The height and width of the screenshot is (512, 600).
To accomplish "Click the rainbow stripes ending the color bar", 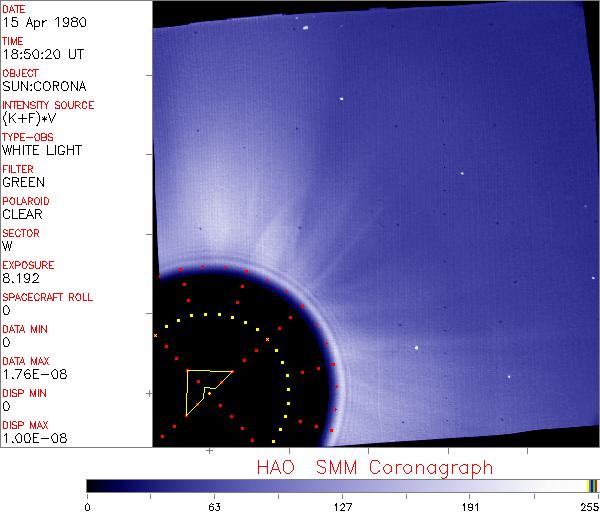I will click(x=592, y=486).
